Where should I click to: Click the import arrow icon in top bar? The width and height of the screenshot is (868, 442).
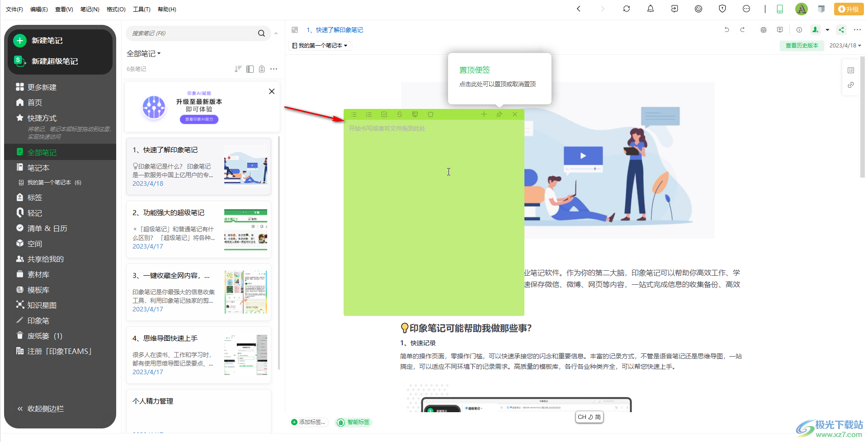coord(675,9)
